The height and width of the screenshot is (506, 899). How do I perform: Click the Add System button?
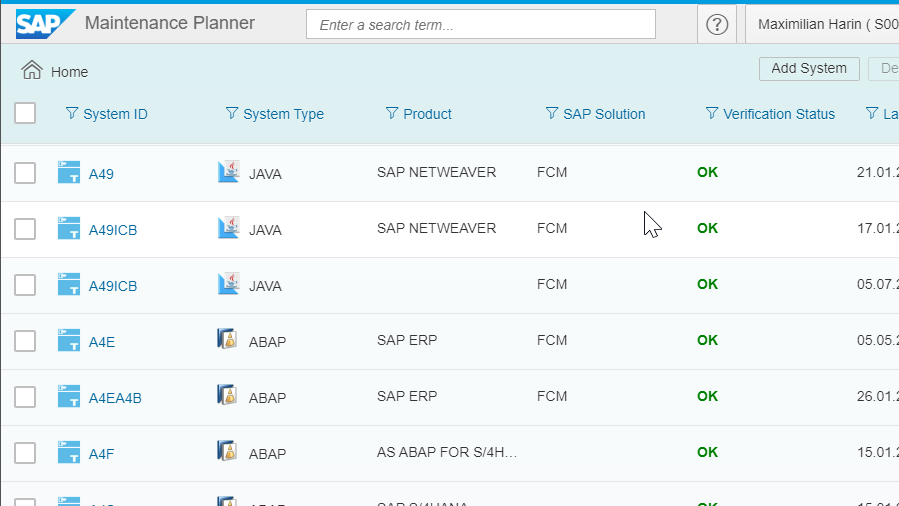(x=809, y=69)
